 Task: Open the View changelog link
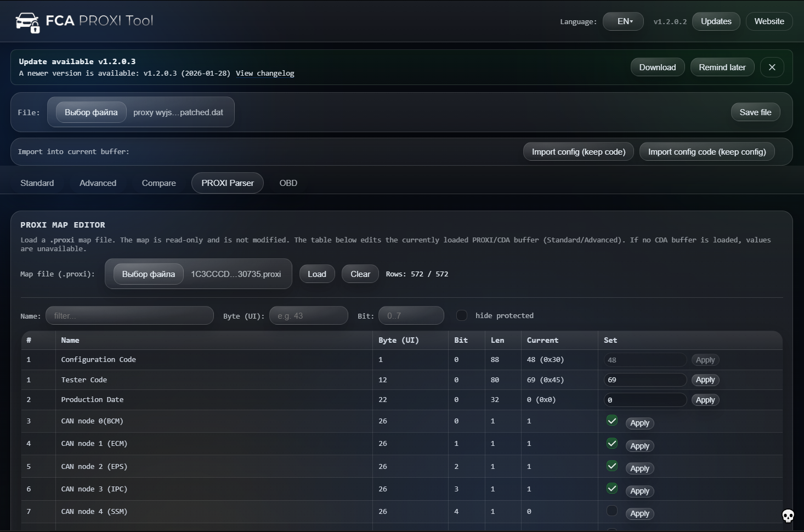pos(265,73)
